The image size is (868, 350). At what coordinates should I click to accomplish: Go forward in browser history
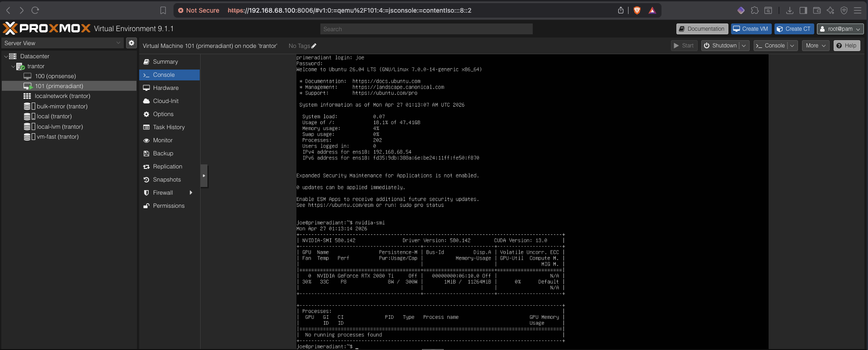pos(21,10)
